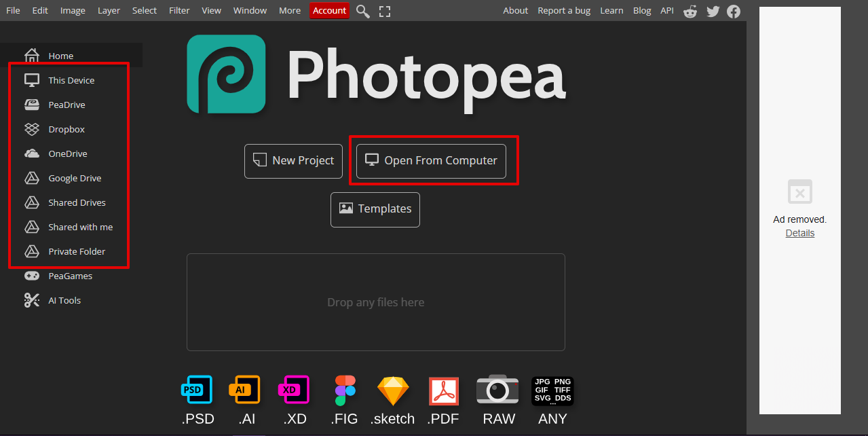Open Photopea's Facebook page icon
Image resolution: width=868 pixels, height=436 pixels.
[734, 11]
